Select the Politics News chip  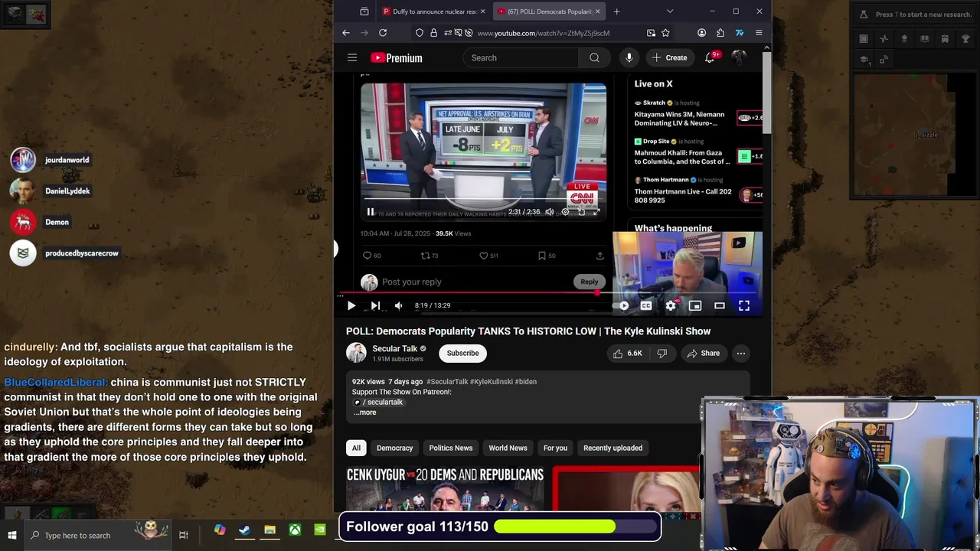(x=450, y=448)
